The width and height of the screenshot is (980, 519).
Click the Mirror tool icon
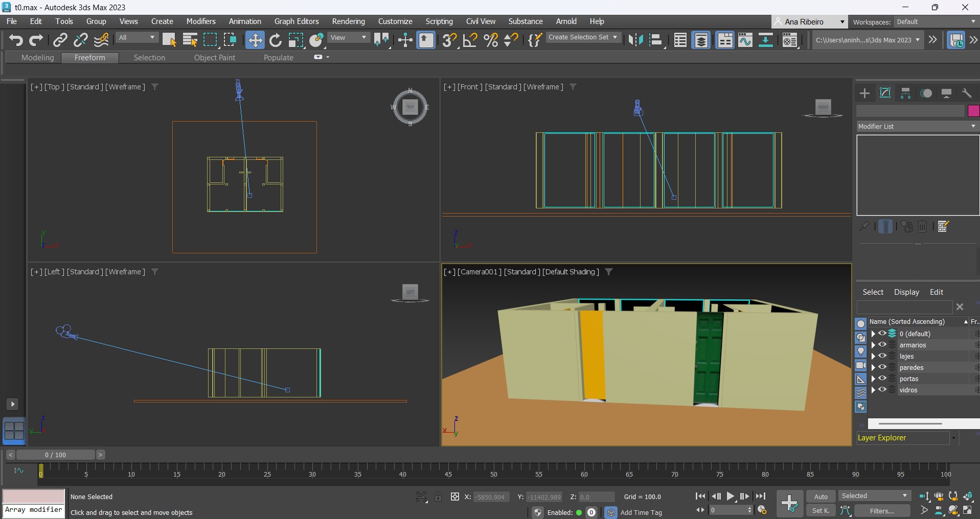tap(635, 40)
